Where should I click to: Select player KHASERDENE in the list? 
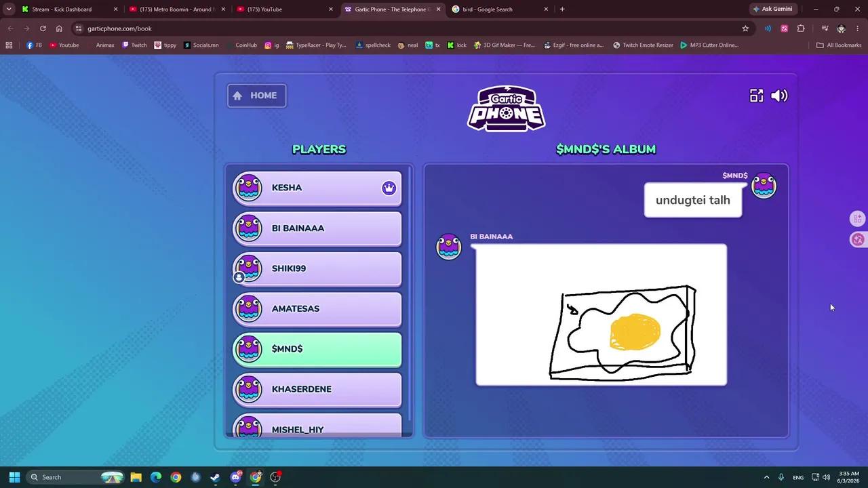tap(317, 389)
